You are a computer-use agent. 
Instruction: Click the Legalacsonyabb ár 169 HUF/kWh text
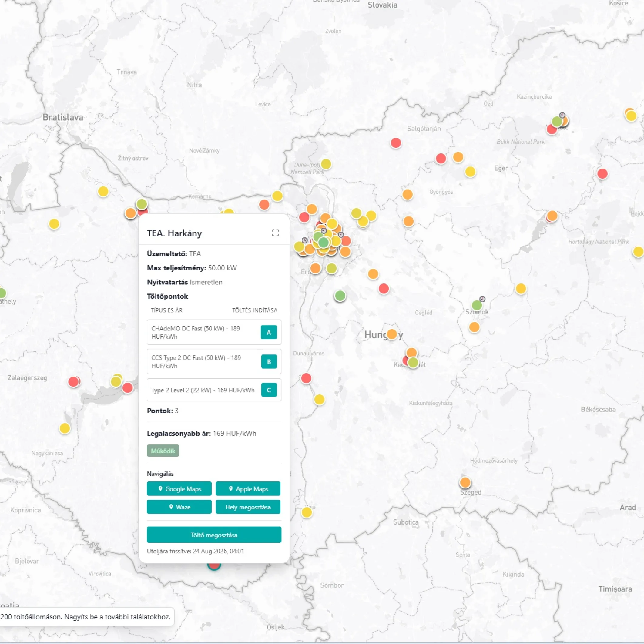[x=202, y=433]
